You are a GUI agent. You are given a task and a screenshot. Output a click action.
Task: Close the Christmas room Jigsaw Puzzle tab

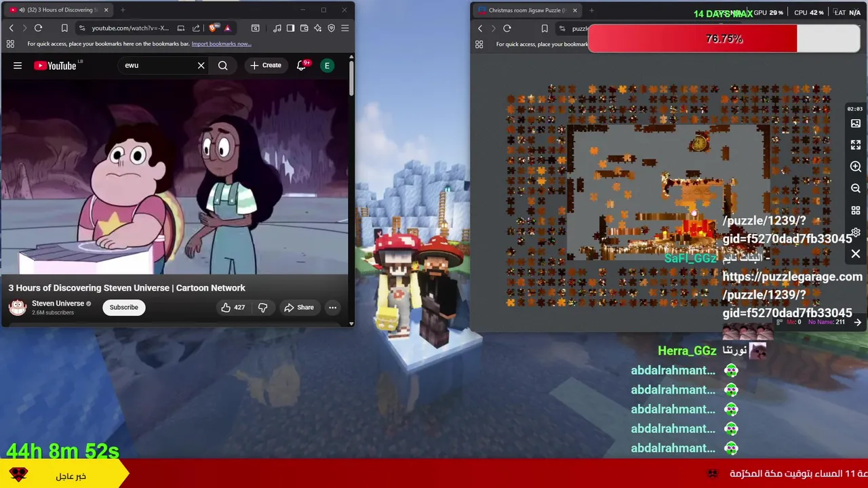[x=574, y=10]
